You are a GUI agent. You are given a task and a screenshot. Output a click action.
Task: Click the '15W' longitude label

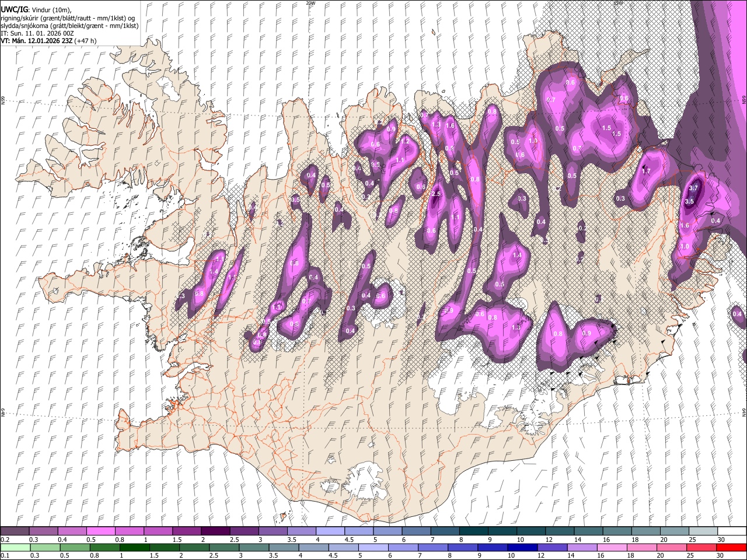[x=617, y=3]
